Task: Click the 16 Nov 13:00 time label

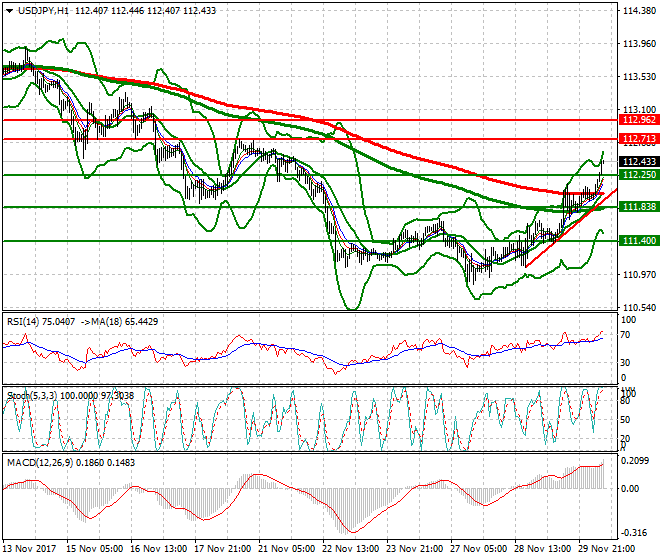Action: coord(159,549)
